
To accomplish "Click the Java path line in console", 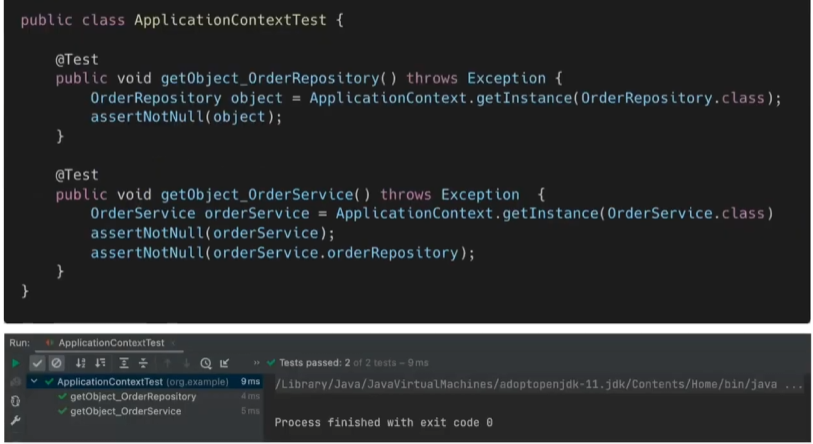I will point(539,384).
